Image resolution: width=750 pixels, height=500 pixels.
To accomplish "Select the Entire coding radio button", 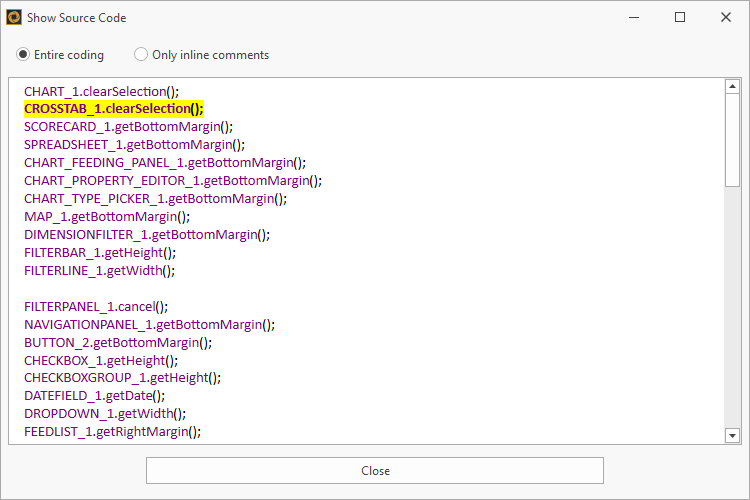I will tap(23, 55).
